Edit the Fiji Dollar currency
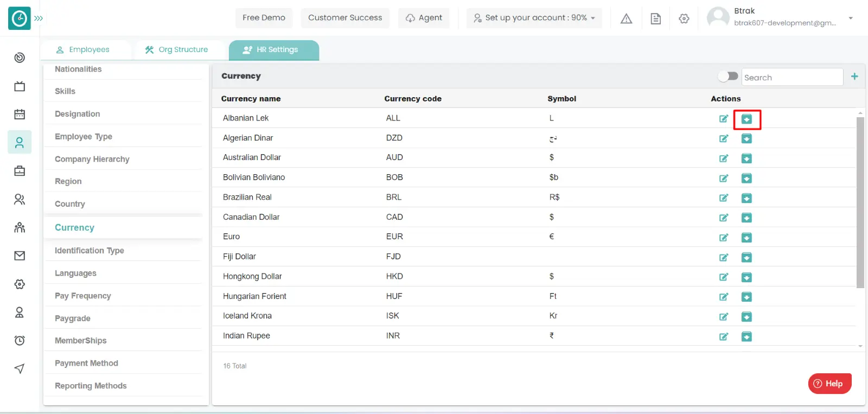The width and height of the screenshot is (868, 414). (x=723, y=257)
